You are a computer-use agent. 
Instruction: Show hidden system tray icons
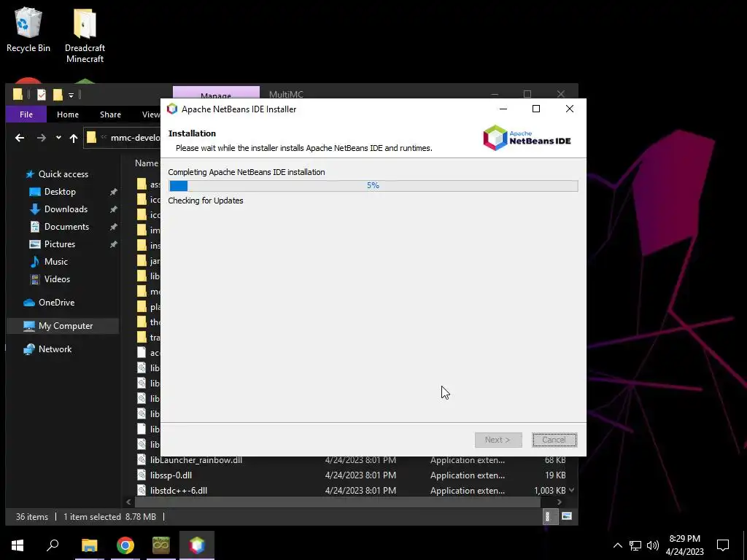tap(617, 545)
